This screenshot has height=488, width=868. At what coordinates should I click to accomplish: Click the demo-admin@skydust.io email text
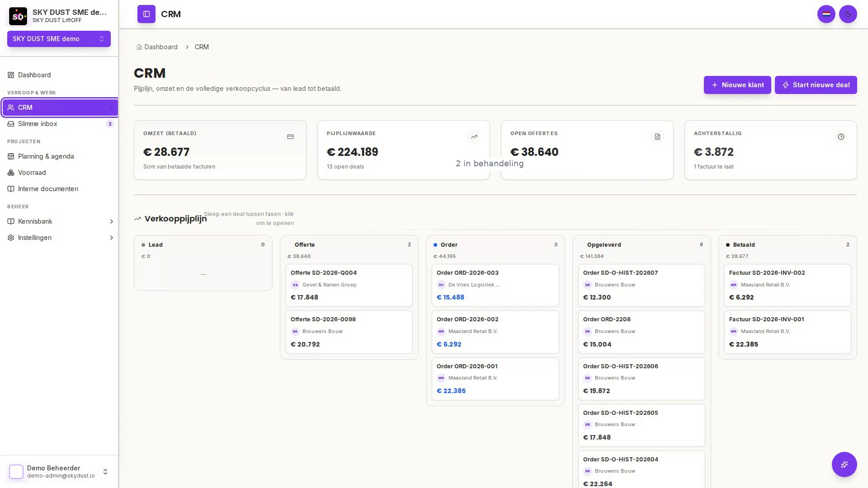click(x=61, y=476)
